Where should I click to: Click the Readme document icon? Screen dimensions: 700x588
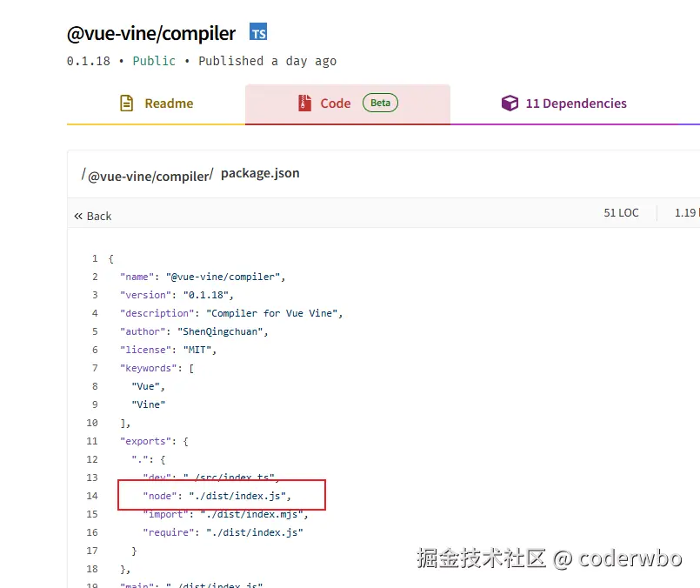127,104
